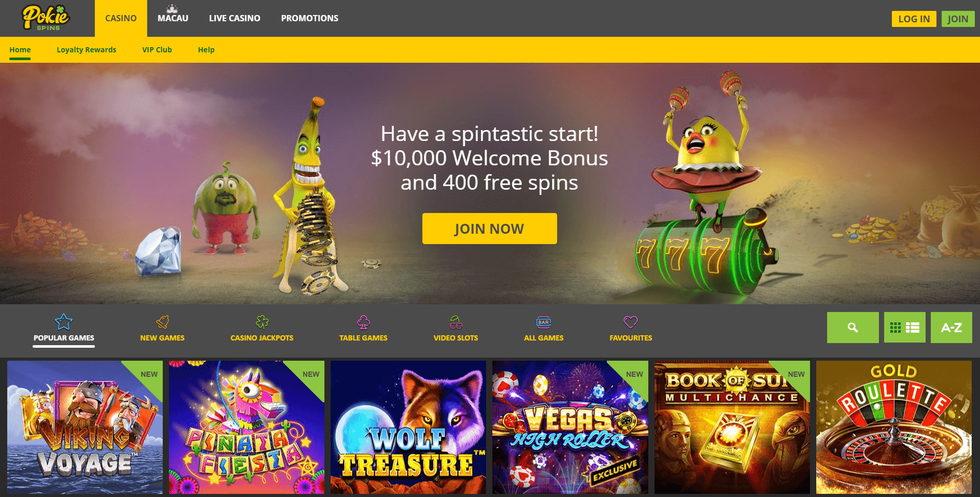Select the Popular Games star icon
The image size is (980, 497).
point(64,322)
